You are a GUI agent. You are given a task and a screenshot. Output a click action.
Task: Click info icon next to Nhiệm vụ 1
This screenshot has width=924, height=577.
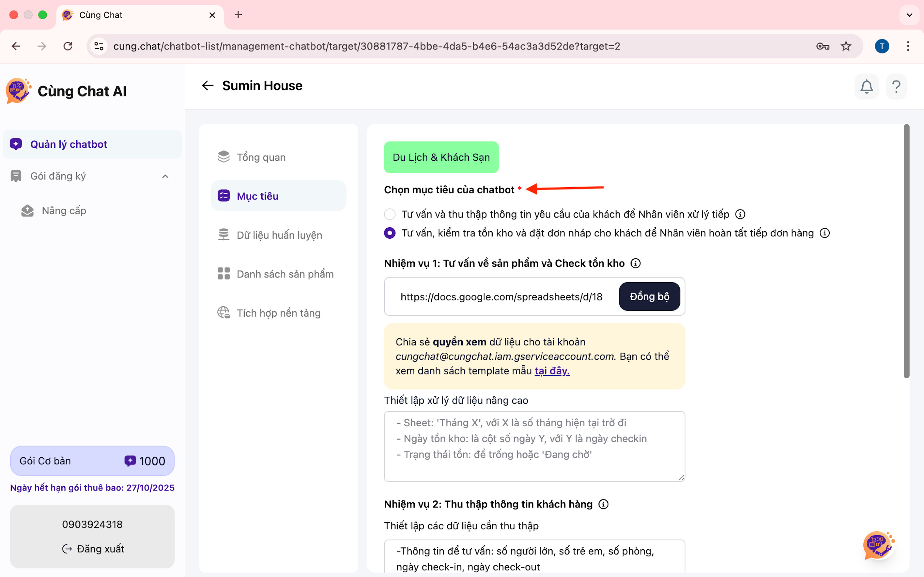(635, 263)
